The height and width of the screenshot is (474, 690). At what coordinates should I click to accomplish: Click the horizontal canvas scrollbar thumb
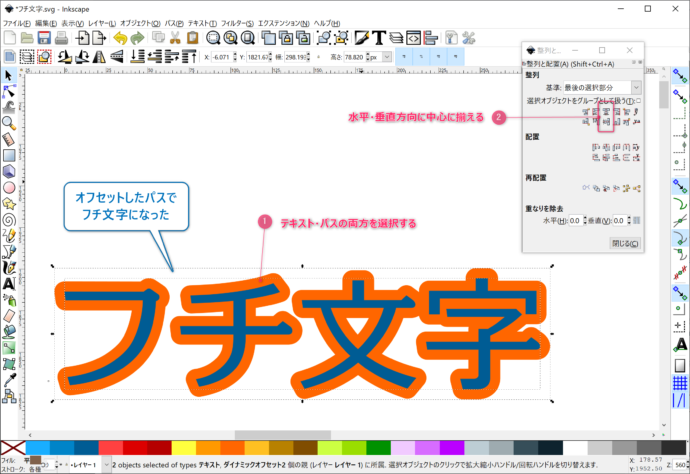(283, 435)
